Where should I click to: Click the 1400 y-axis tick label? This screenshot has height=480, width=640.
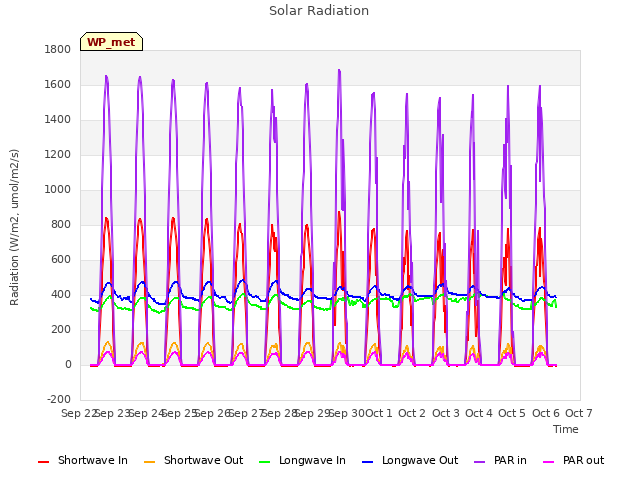[58, 120]
